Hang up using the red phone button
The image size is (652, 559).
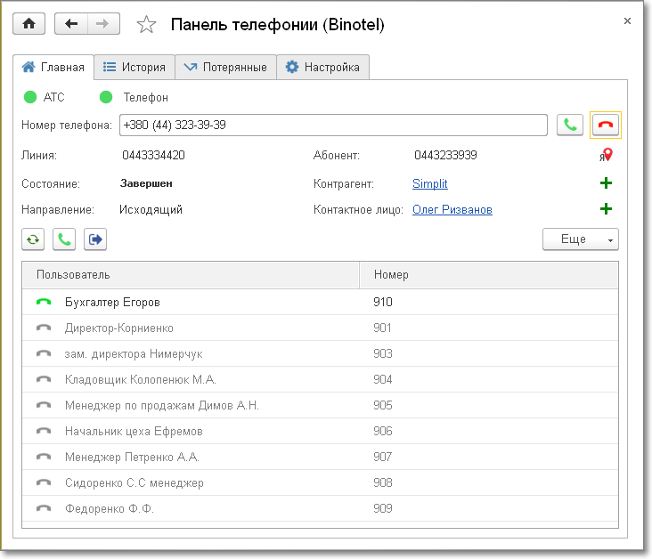pos(605,125)
